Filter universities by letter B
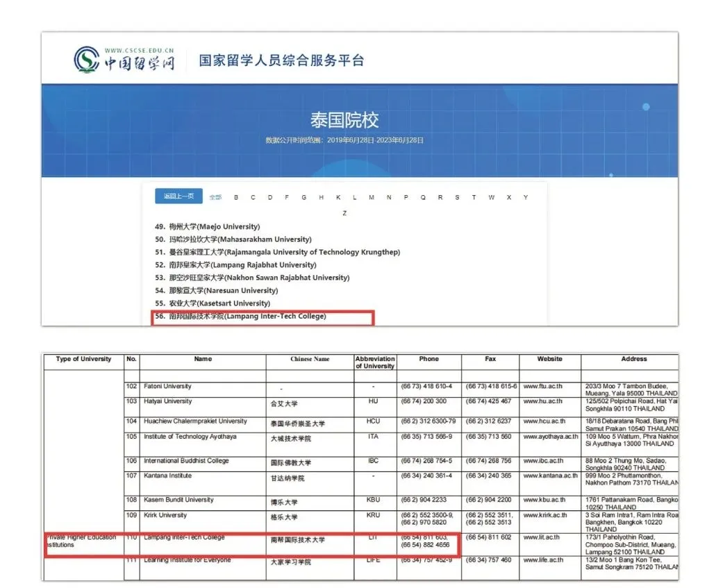This screenshot has height=588, width=716. (236, 197)
